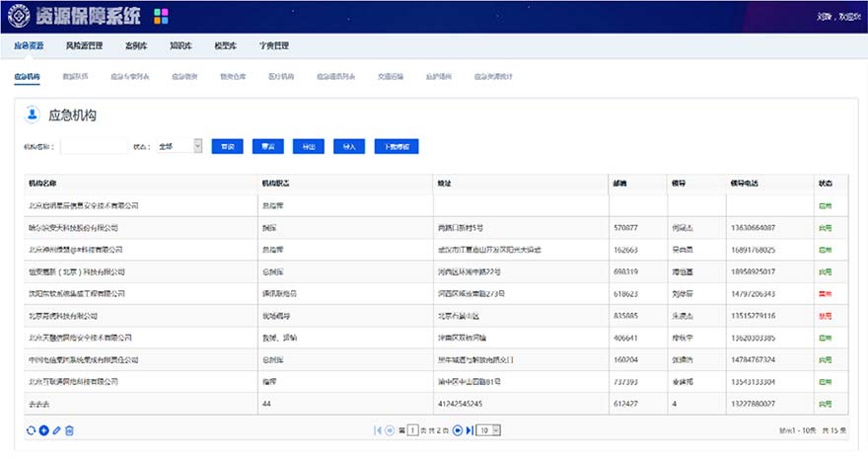Click the third blue export button
Viewport: 868px width, 459px height.
click(x=309, y=146)
